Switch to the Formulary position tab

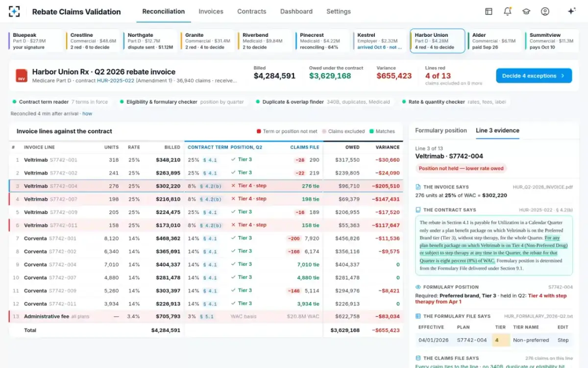click(x=441, y=131)
